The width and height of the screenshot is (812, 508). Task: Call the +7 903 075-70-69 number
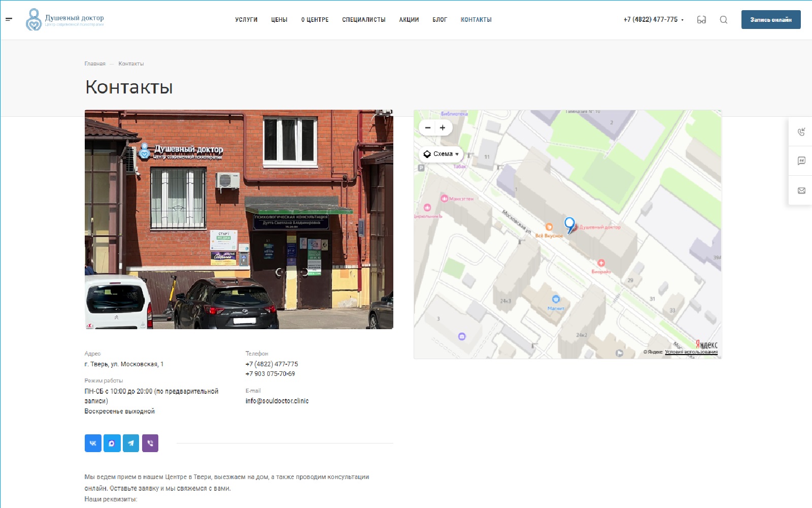270,374
